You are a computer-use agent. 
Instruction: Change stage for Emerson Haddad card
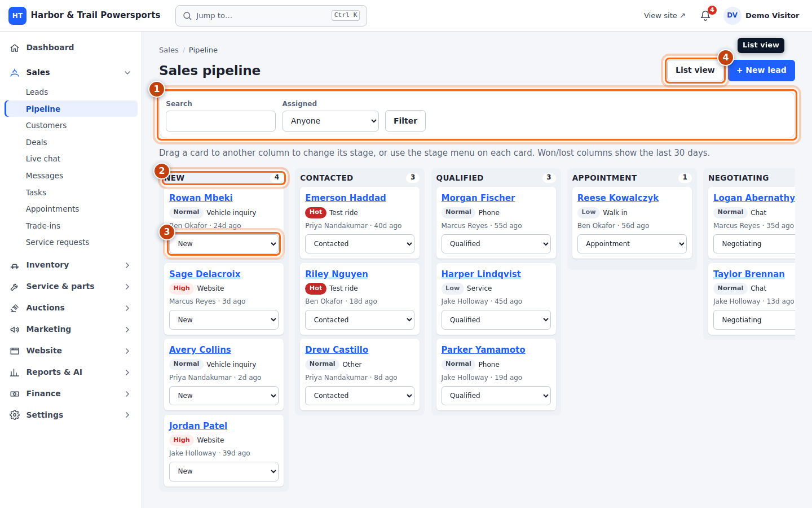click(x=360, y=244)
